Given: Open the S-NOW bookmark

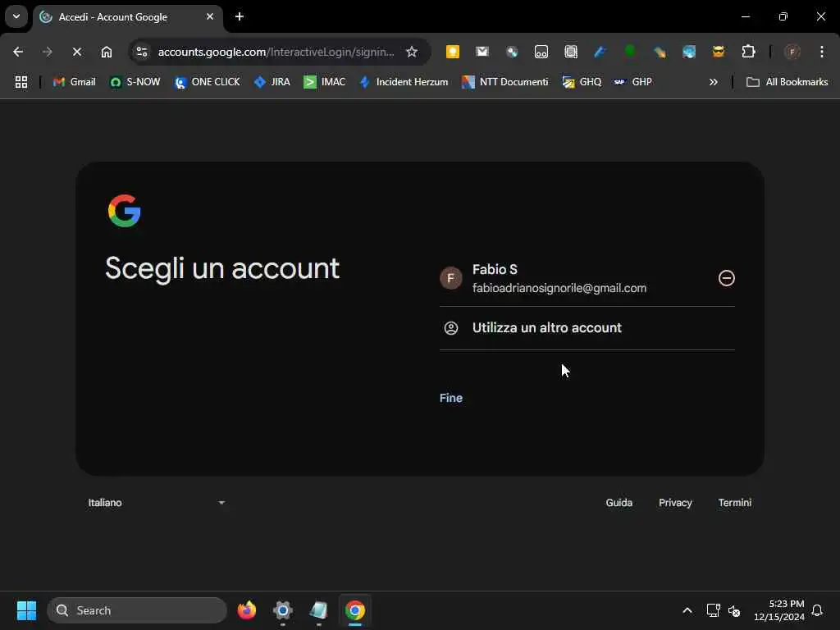Looking at the screenshot, I should click(135, 82).
